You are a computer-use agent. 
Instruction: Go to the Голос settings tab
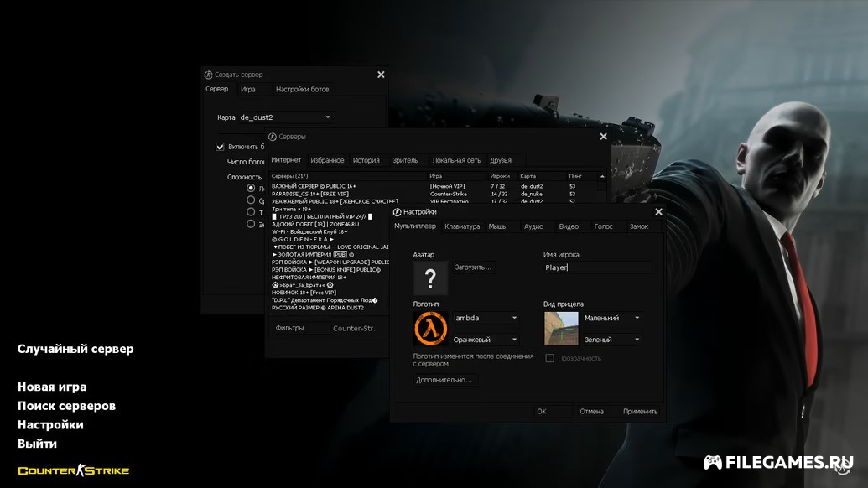pos(603,227)
